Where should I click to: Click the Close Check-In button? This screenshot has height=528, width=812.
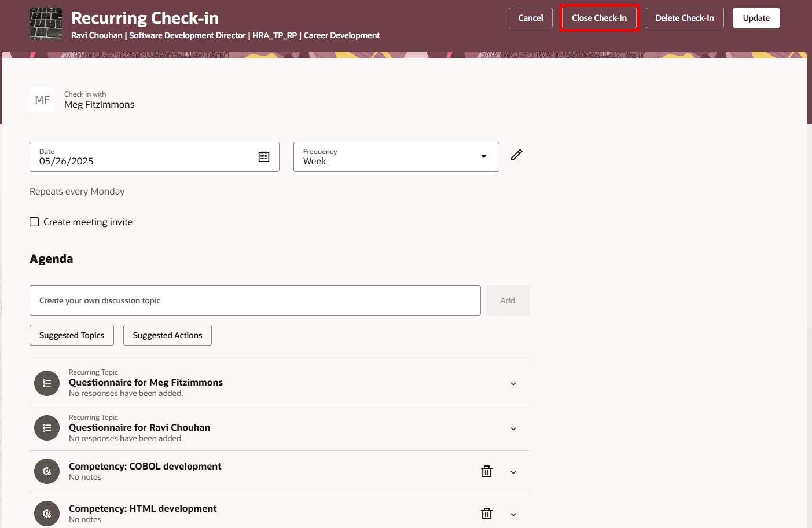(599, 18)
